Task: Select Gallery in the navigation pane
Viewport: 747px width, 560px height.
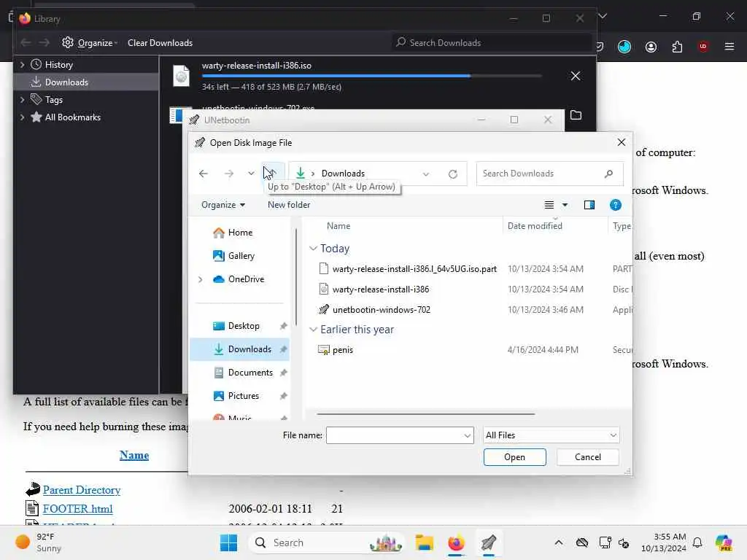Action: (239, 256)
